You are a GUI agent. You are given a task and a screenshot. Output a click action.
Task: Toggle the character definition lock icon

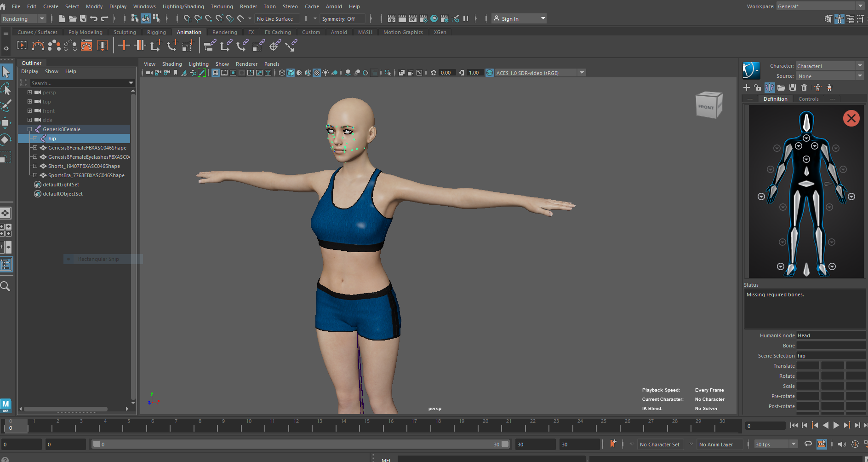(x=758, y=87)
